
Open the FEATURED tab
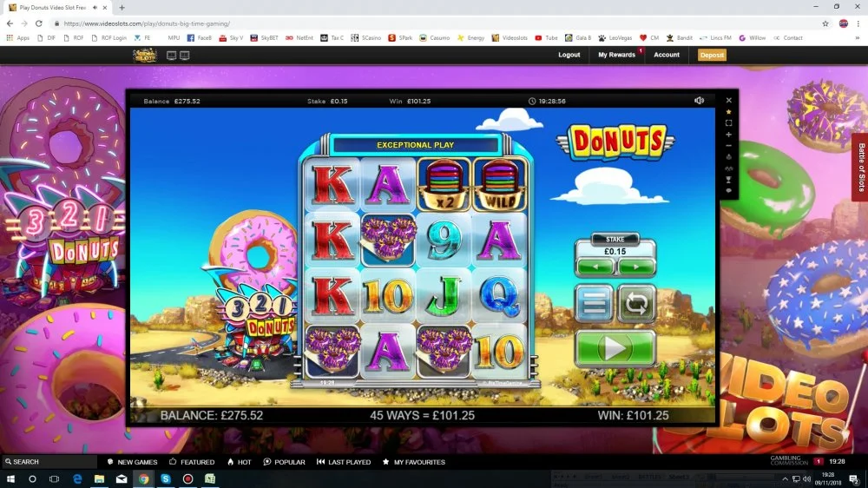pyautogui.click(x=192, y=461)
